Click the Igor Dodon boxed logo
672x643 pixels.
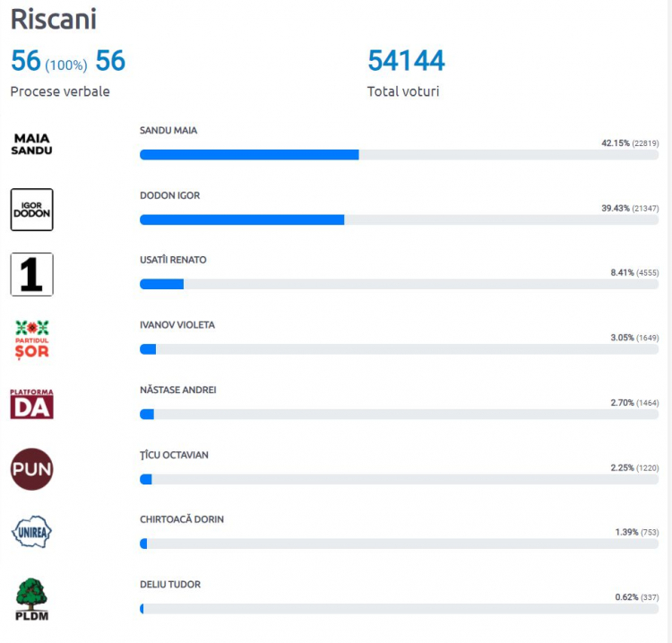(x=31, y=210)
